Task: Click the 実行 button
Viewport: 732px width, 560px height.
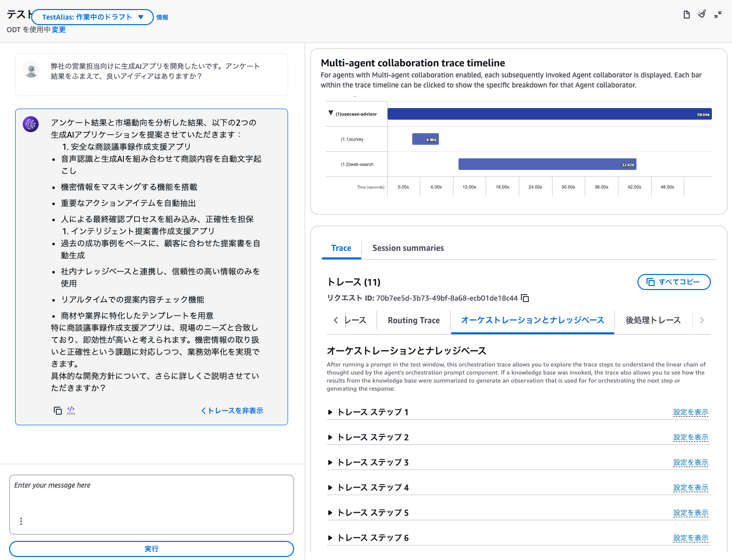Action: pos(151,549)
